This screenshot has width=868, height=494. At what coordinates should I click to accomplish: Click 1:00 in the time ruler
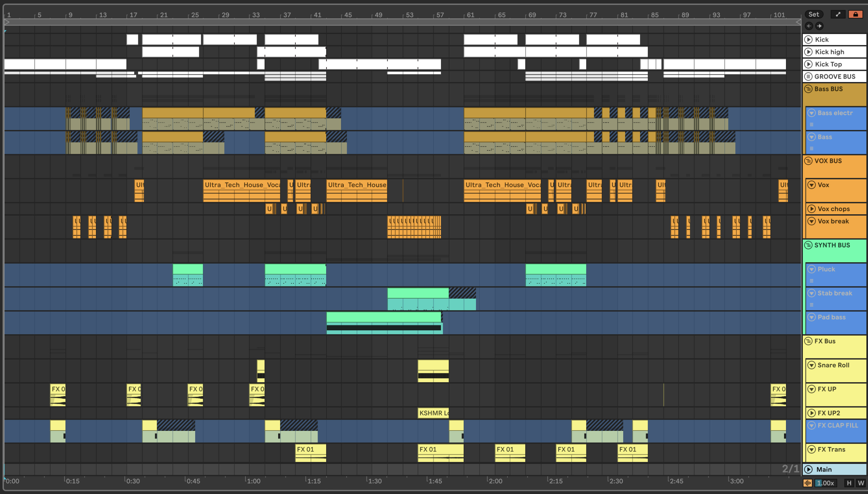pos(253,481)
